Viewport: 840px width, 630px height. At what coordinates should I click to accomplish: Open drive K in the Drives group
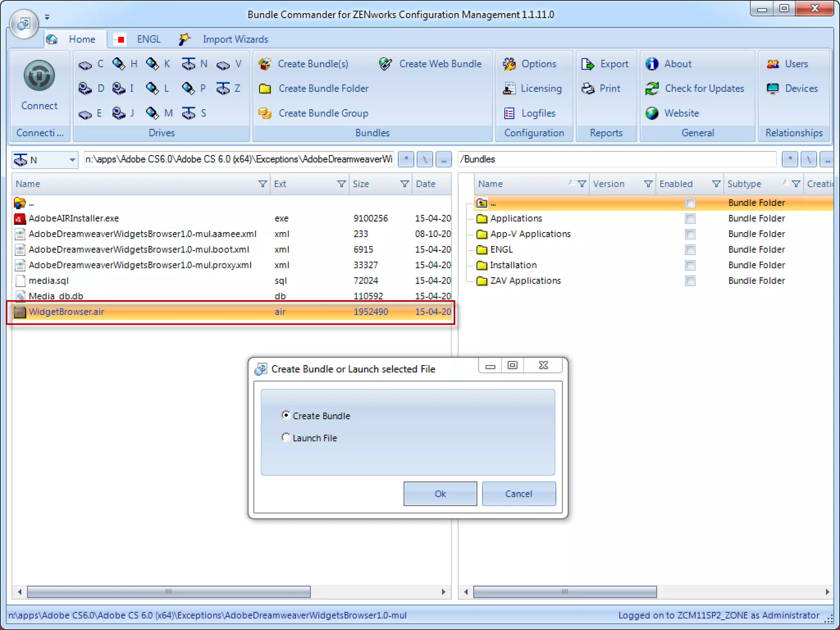coord(158,64)
